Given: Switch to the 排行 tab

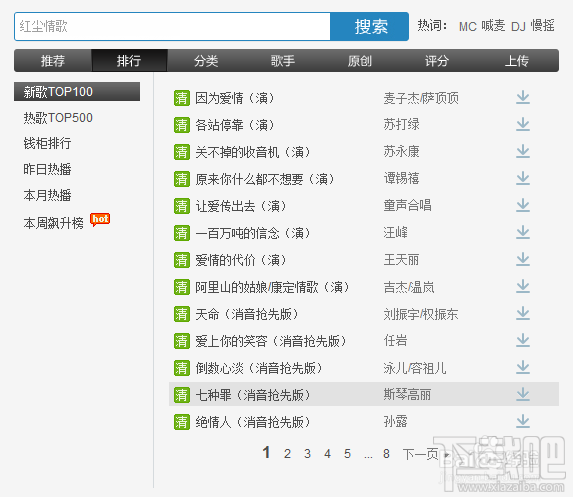Looking at the screenshot, I should [x=129, y=61].
